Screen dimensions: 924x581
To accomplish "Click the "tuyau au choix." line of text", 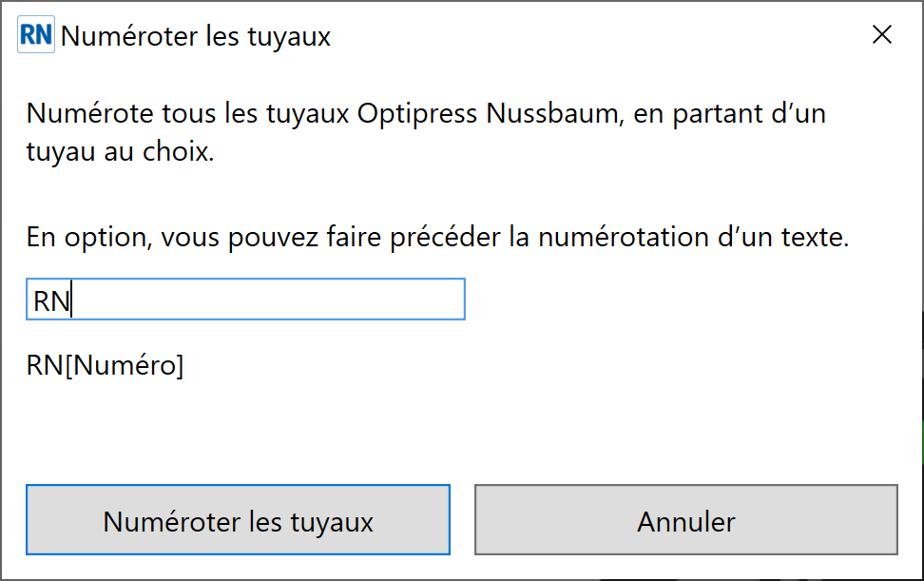I will (120, 152).
